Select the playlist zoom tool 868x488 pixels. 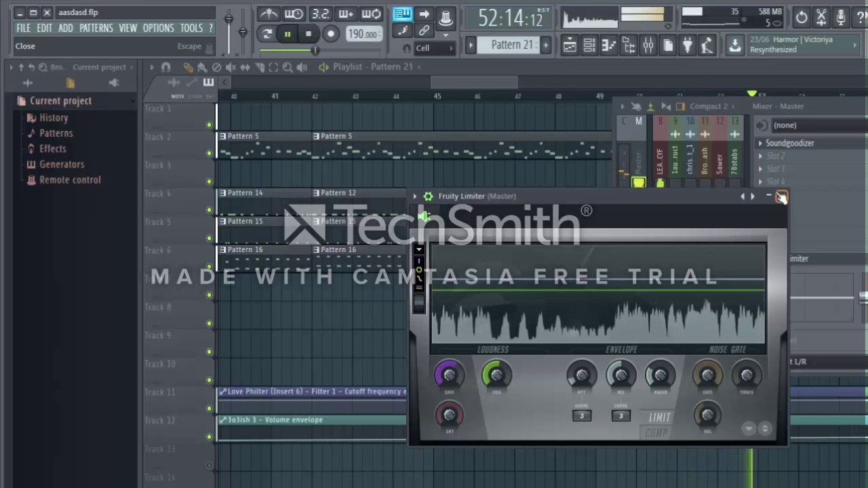click(288, 67)
